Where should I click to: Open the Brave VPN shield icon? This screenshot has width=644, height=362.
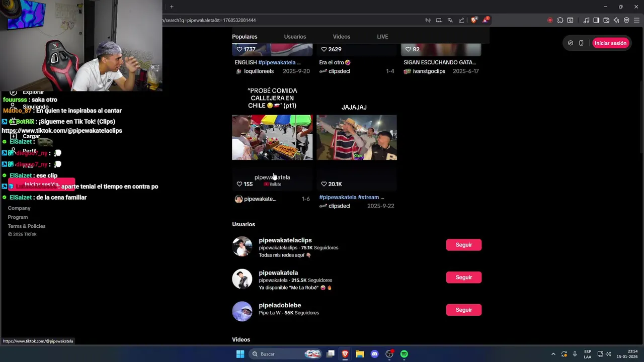tap(626, 20)
